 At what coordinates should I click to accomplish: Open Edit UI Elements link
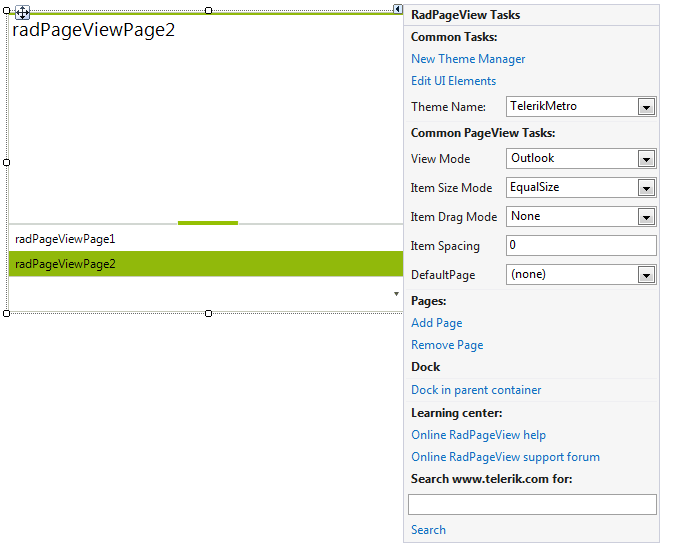(x=453, y=81)
